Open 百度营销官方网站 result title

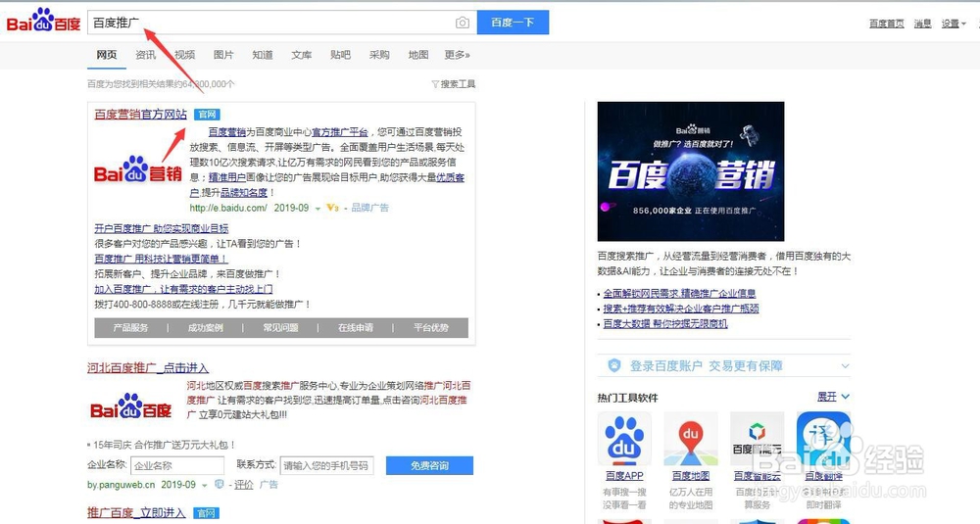[140, 115]
